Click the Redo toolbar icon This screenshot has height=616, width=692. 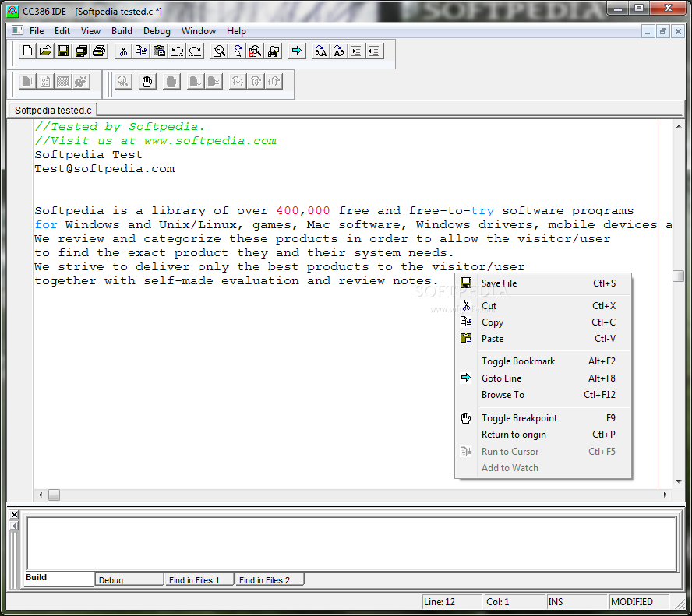195,51
